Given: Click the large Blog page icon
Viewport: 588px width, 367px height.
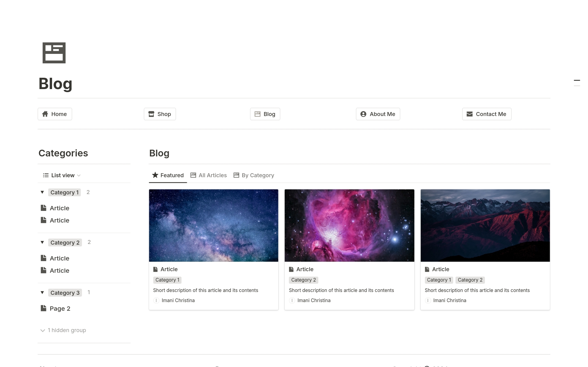Looking at the screenshot, I should click(54, 53).
